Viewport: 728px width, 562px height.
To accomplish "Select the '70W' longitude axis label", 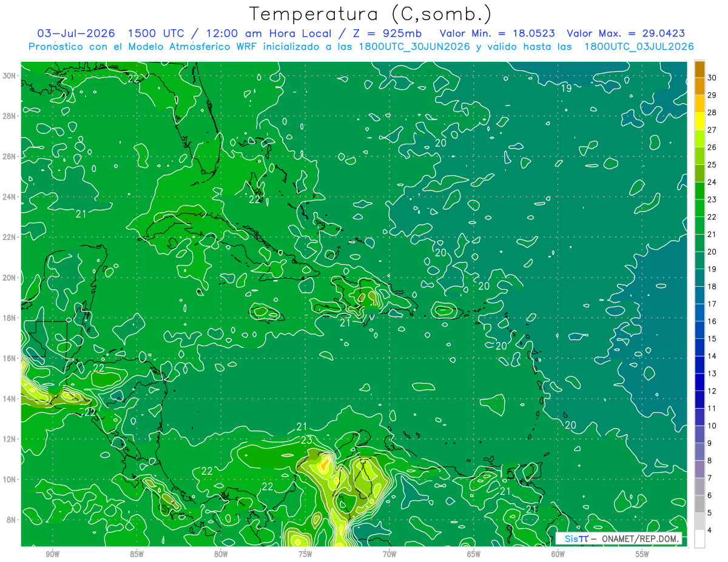I will [389, 555].
